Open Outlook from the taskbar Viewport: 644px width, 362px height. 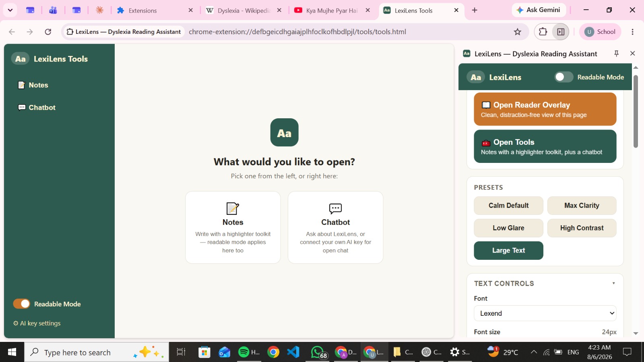click(x=225, y=352)
